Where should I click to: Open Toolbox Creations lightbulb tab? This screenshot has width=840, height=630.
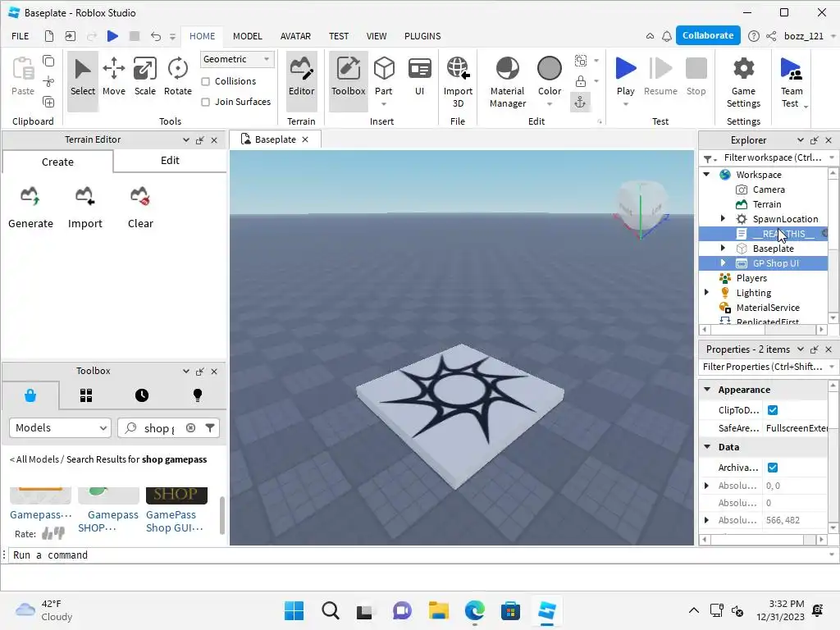tap(197, 395)
